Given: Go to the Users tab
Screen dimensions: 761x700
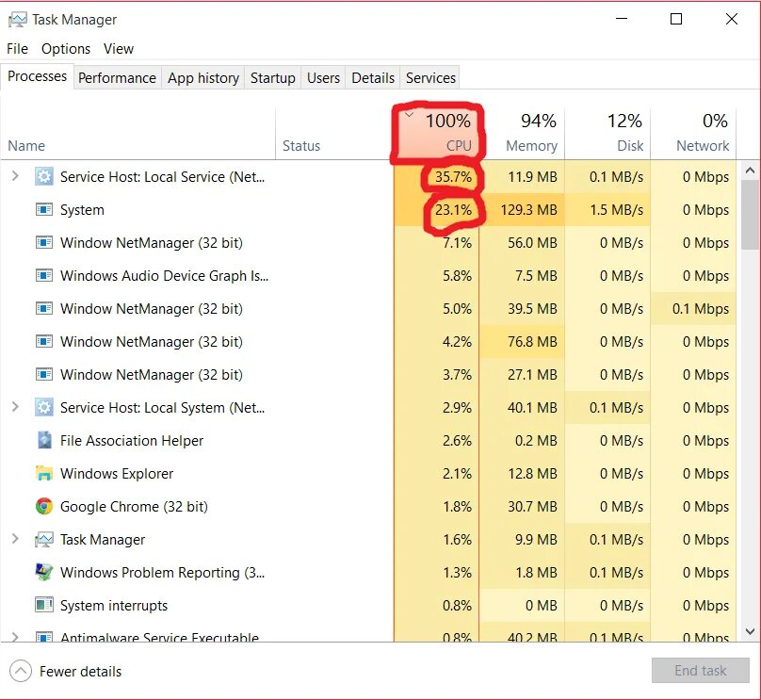Looking at the screenshot, I should [323, 78].
